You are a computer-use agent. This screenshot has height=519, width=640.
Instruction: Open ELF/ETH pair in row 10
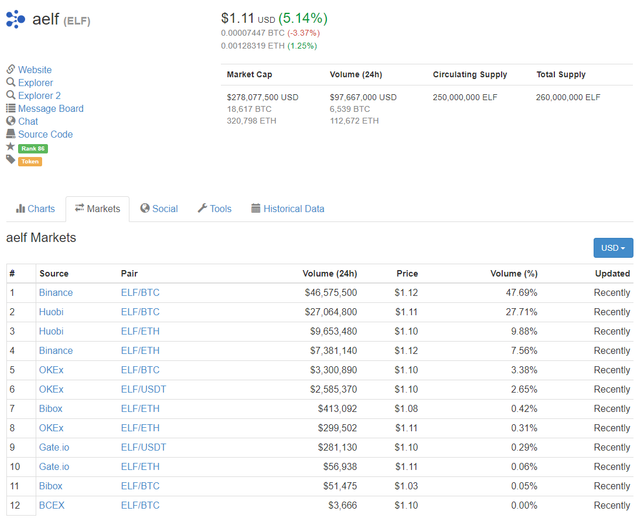click(x=140, y=466)
